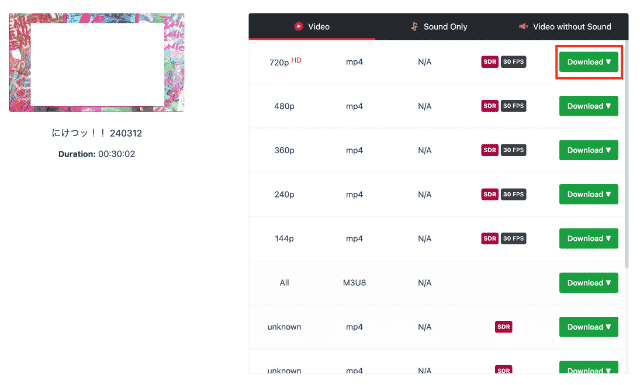The width and height of the screenshot is (640, 385).
Task: Switch to the Sound Only tab
Action: tap(439, 27)
